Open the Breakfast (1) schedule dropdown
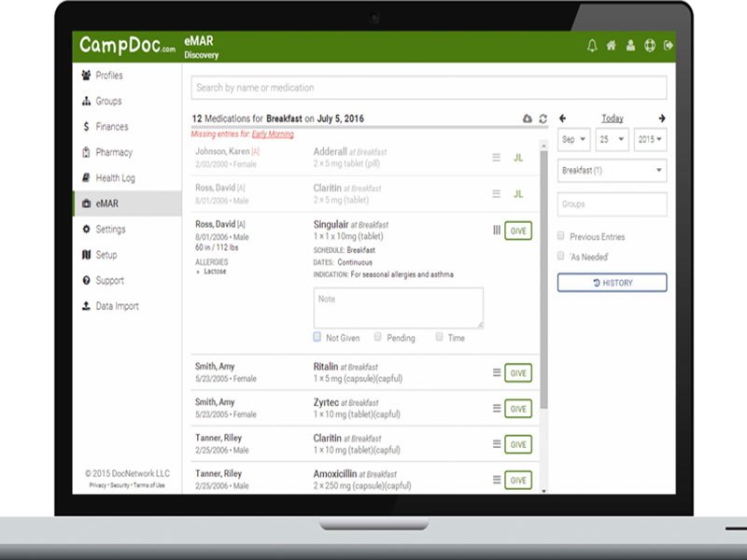Viewport: 747px width, 560px height. click(x=613, y=171)
